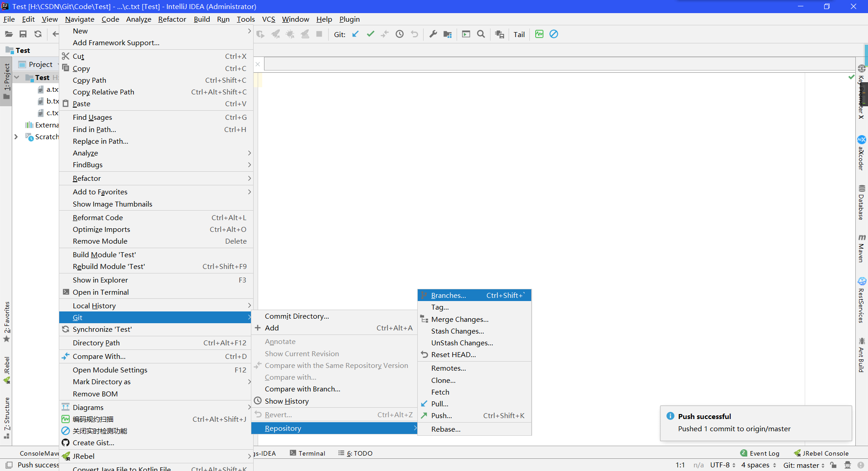Viewport: 868px width, 471px height.
Task: Click the Tail toolbar button
Action: click(519, 34)
